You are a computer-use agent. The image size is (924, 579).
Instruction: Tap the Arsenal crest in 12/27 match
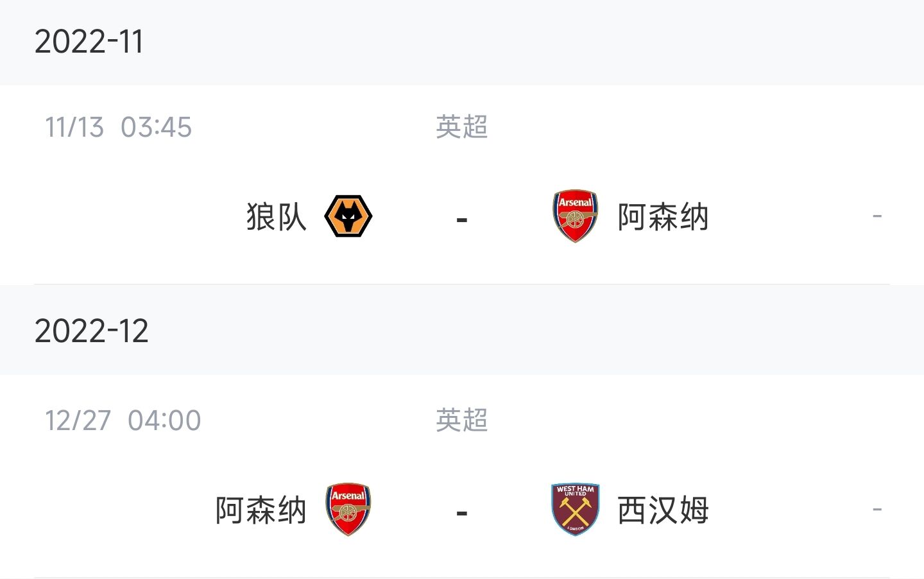[x=348, y=510]
